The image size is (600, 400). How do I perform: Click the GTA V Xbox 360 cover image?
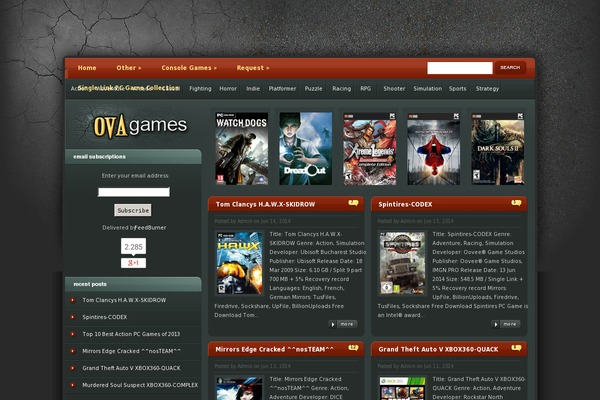coord(402,388)
